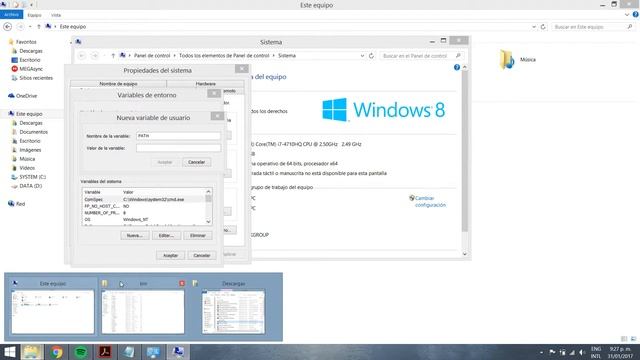The height and width of the screenshot is (360, 640).
Task: Click the Valor de la variable field
Action: (178, 148)
